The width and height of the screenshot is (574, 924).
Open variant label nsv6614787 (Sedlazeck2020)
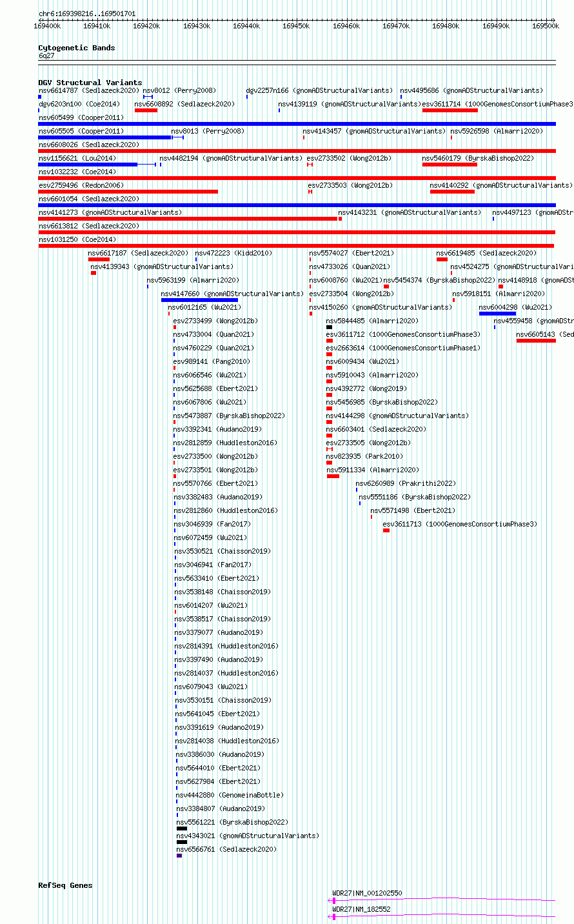tap(88, 91)
